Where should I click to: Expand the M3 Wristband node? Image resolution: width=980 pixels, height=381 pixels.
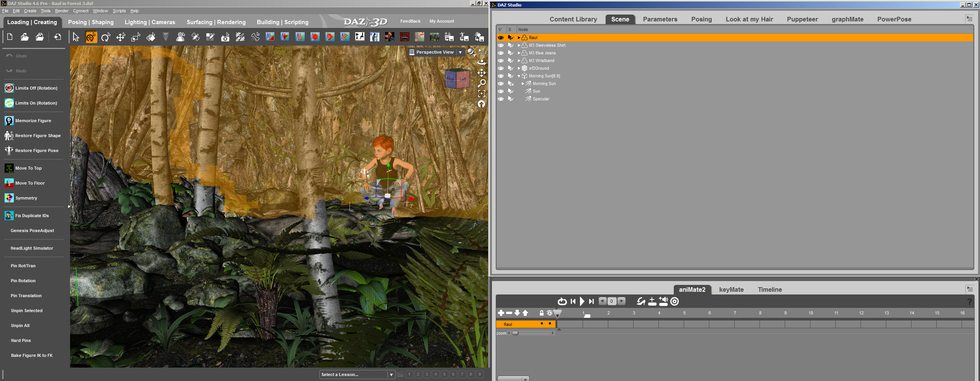[x=519, y=61]
